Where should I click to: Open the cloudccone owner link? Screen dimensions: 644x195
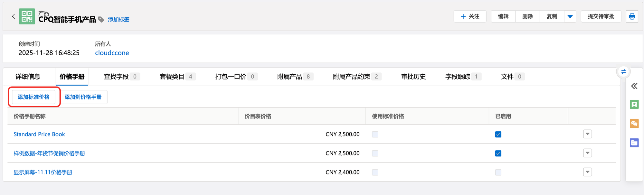(x=112, y=53)
